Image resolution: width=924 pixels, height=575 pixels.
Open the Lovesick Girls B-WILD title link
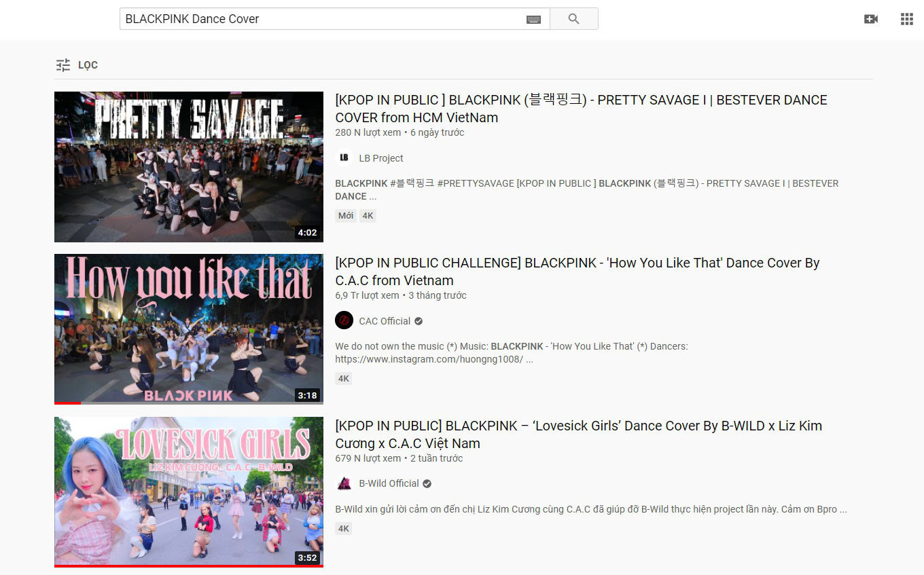pos(578,434)
